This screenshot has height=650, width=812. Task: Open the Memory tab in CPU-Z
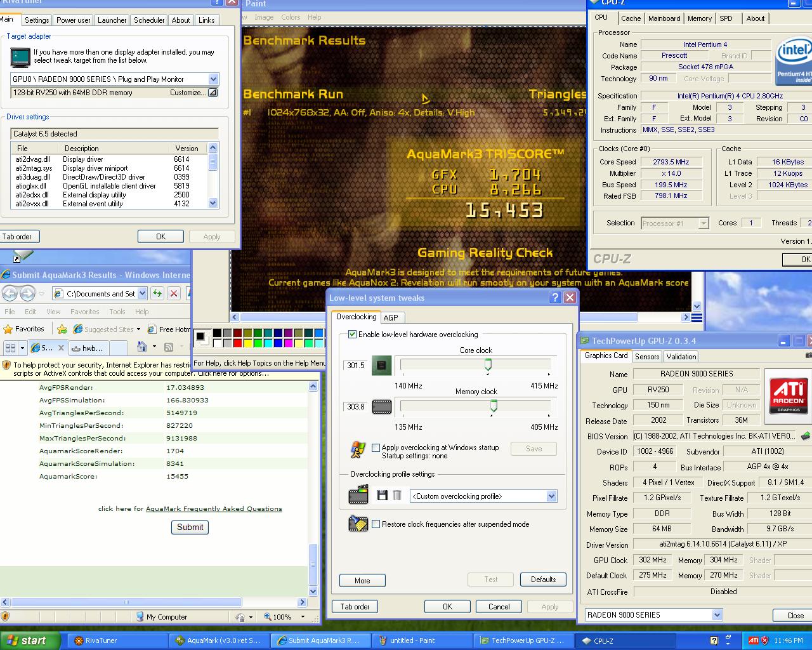point(700,18)
